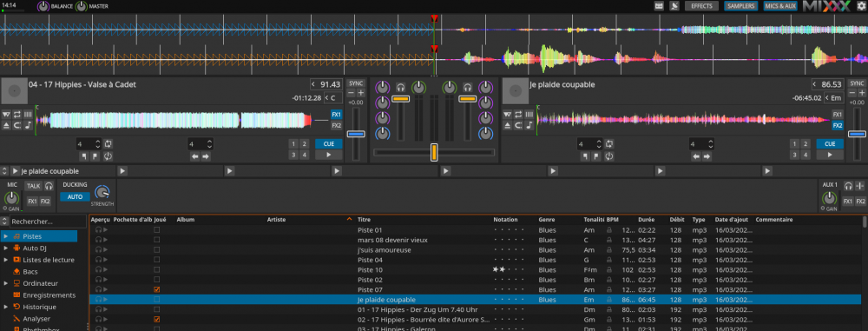This screenshot has height=331, width=868.
Task: Sort library by Titre column
Action: point(365,220)
